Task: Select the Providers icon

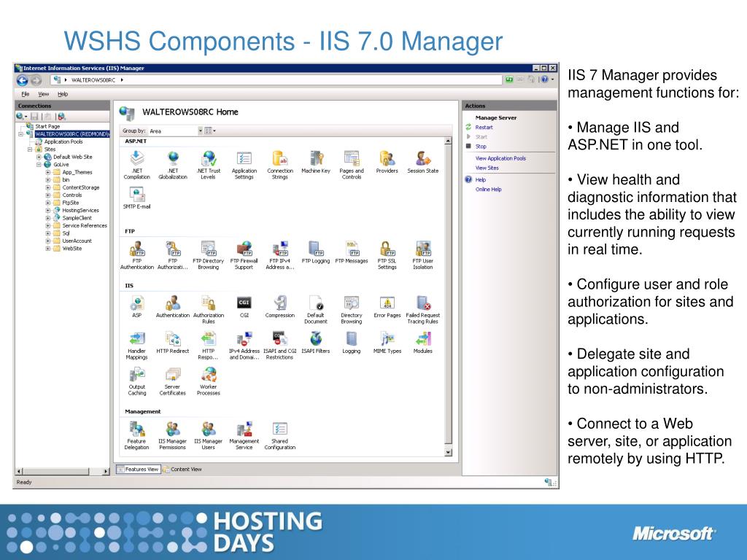Action: (387, 161)
